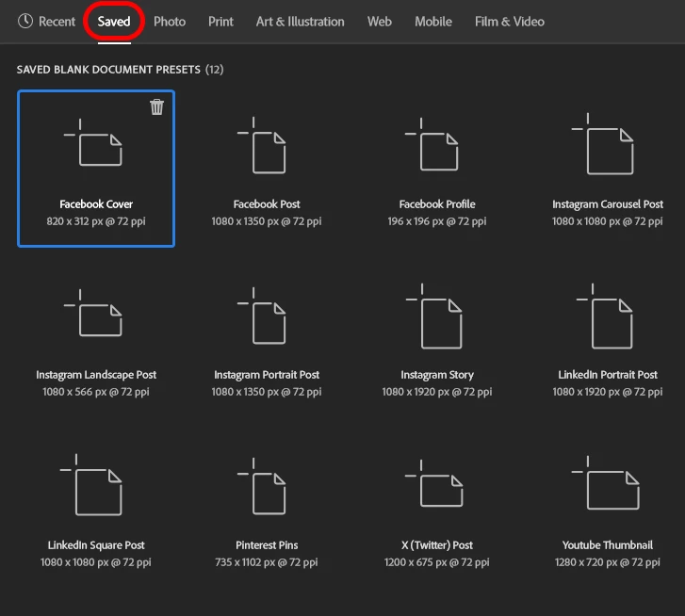
Task: Click the Instagram Portrait Post label
Action: click(267, 375)
